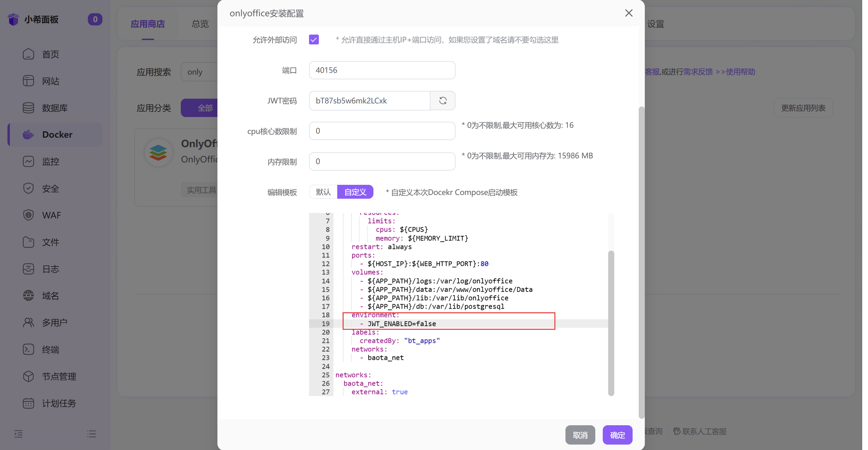Switch to the 应用商店 tab

point(148,24)
